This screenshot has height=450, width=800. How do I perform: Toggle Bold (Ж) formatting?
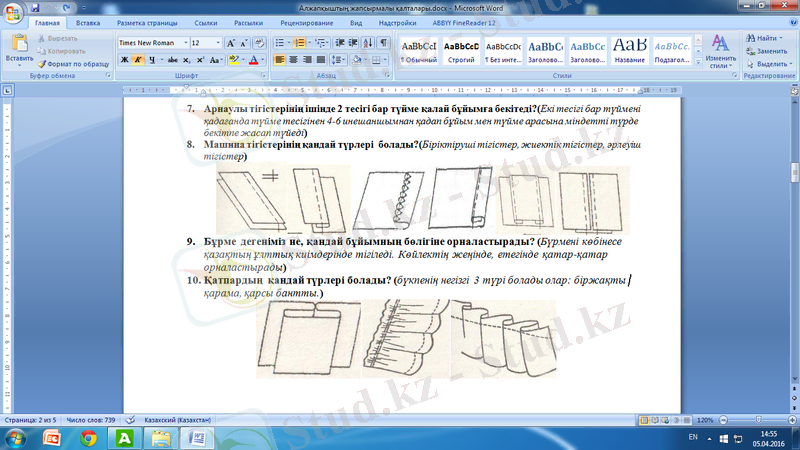click(x=124, y=60)
